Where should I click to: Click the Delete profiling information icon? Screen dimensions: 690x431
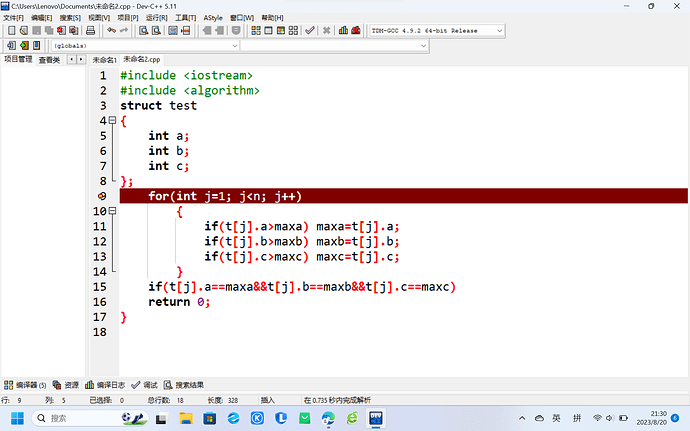click(356, 30)
